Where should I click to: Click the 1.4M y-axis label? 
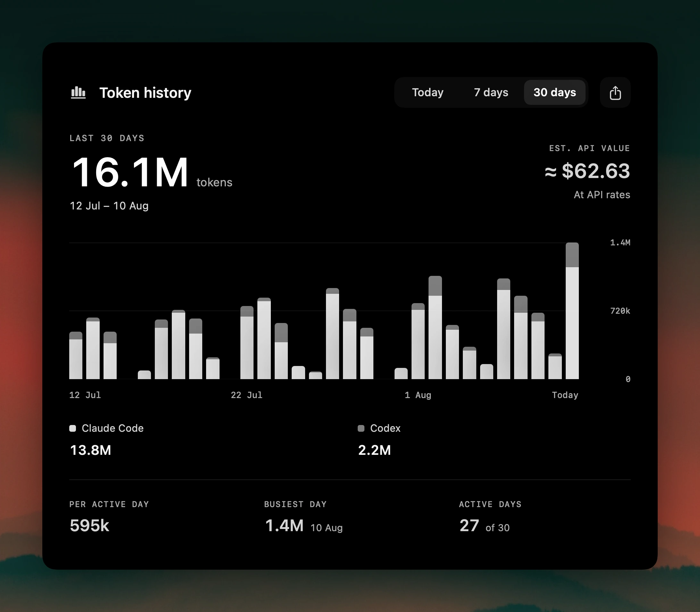tap(620, 242)
